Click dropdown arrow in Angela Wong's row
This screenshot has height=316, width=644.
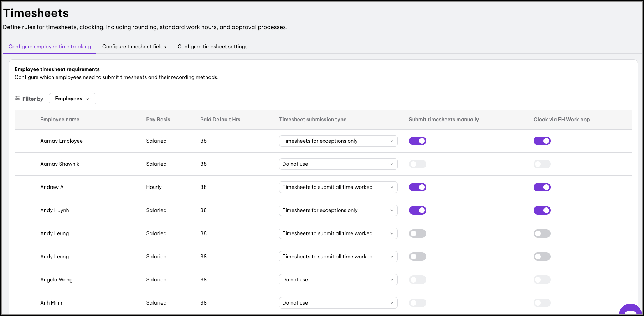[392, 280]
